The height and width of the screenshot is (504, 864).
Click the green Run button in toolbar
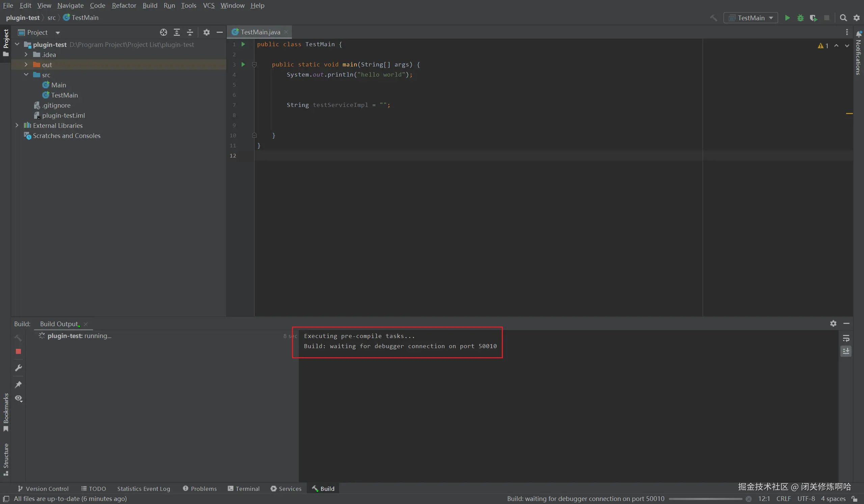(x=787, y=18)
